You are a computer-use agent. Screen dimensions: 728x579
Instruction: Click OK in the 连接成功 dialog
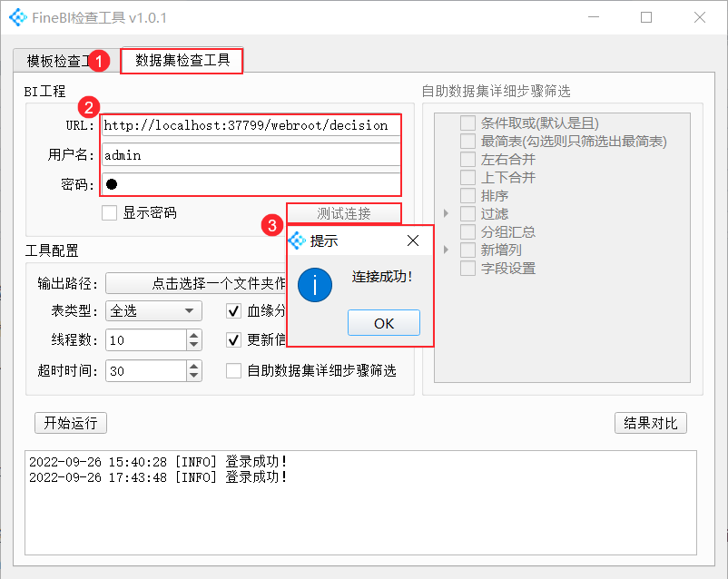384,323
